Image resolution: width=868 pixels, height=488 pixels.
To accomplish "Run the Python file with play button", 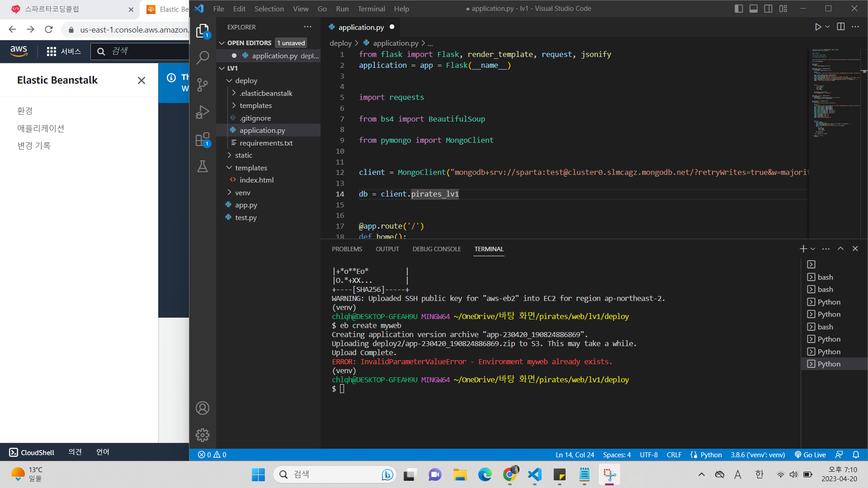I will point(818,27).
